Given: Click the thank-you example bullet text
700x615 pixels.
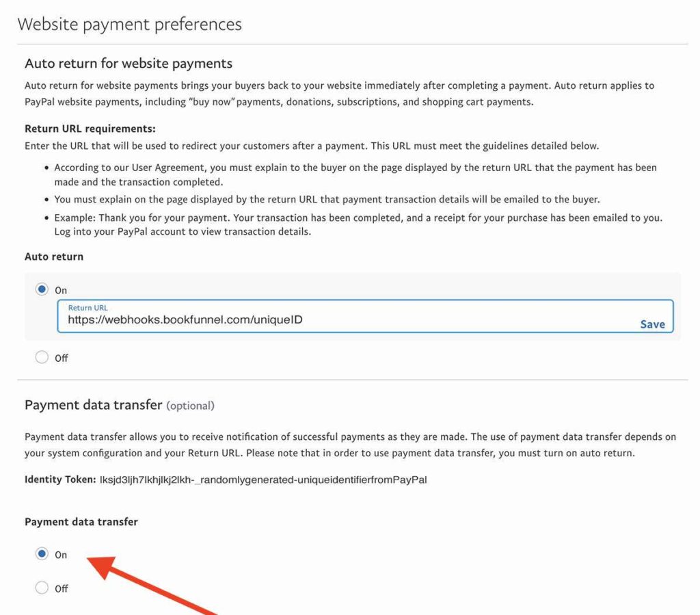Looking at the screenshot, I should click(342, 225).
